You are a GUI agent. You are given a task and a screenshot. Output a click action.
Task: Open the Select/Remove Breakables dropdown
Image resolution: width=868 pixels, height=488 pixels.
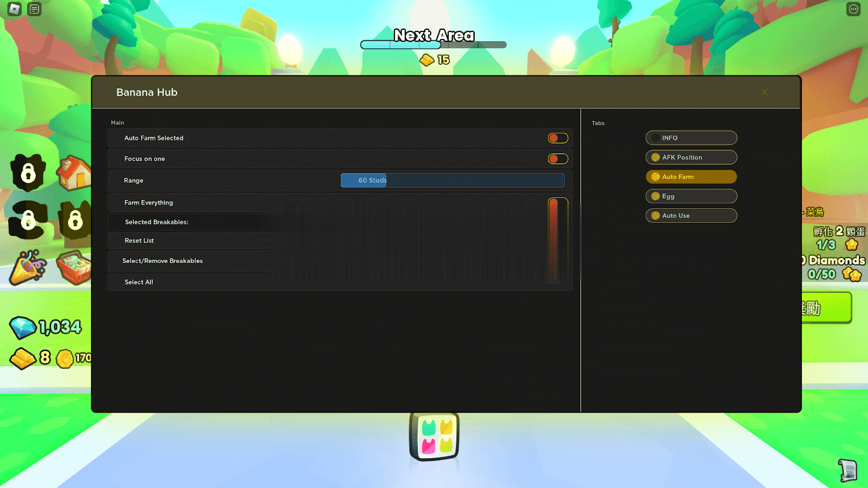click(x=340, y=261)
